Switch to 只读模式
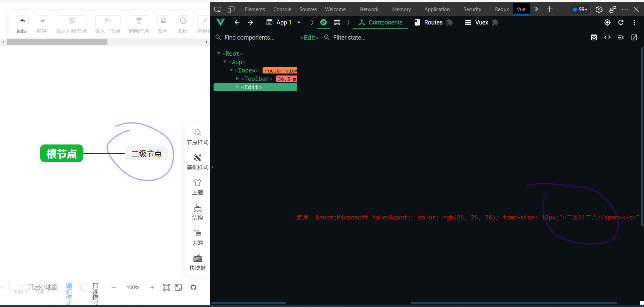This screenshot has height=307, width=644. click(95, 293)
